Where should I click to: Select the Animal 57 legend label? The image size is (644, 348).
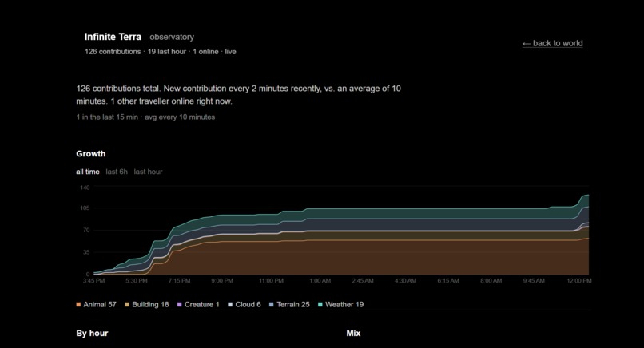(100, 305)
